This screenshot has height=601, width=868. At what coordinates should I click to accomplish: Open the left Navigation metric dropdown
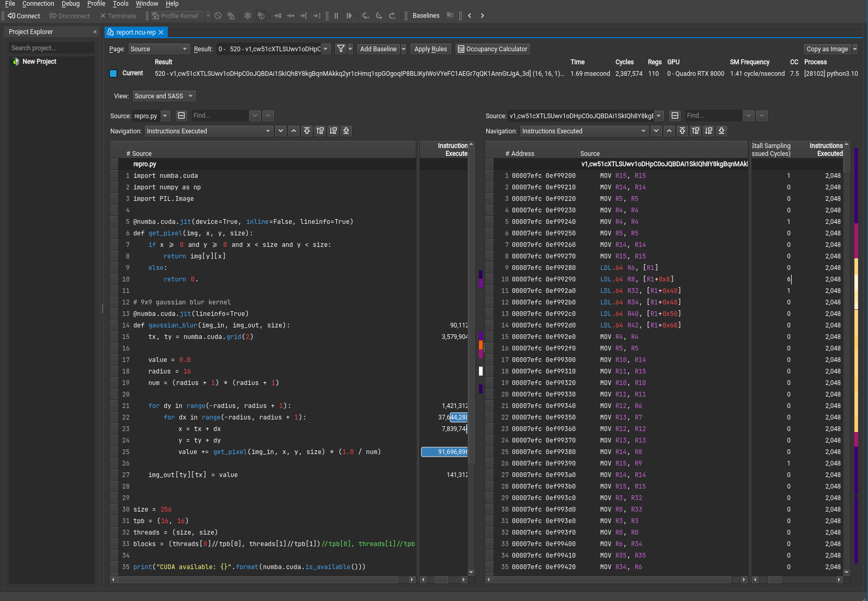(209, 131)
